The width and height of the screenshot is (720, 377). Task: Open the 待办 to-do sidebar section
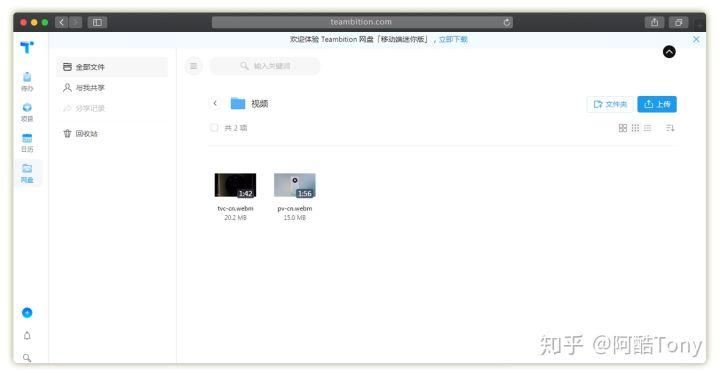pos(27,82)
